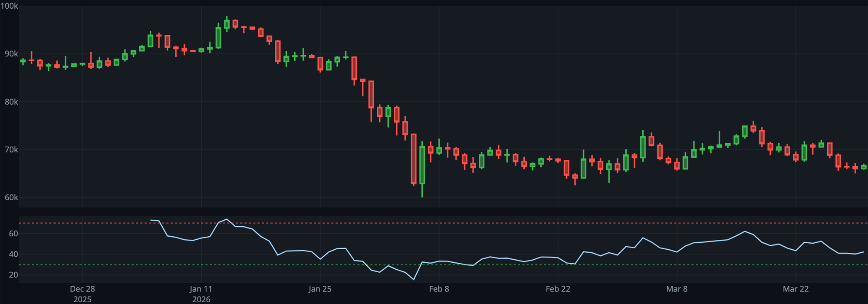Click the 100k price axis label

(9, 6)
